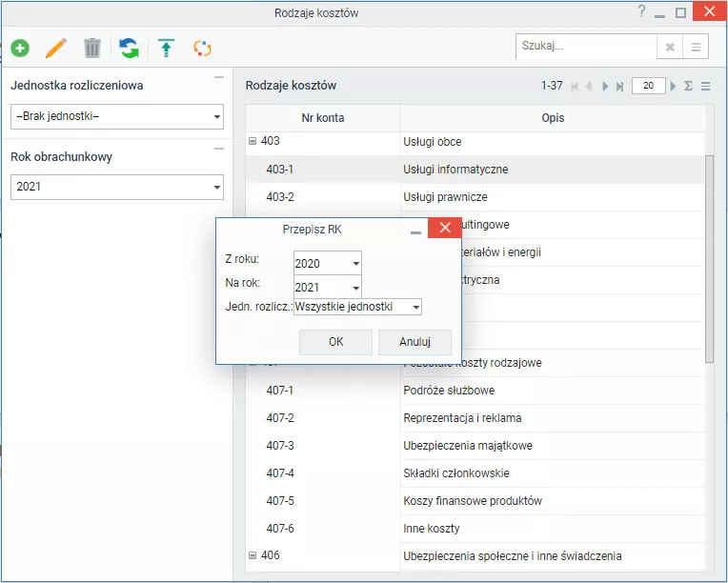The image size is (728, 583).
Task: Click Pozostałe koszty rodzajowe cell
Action: click(552, 363)
